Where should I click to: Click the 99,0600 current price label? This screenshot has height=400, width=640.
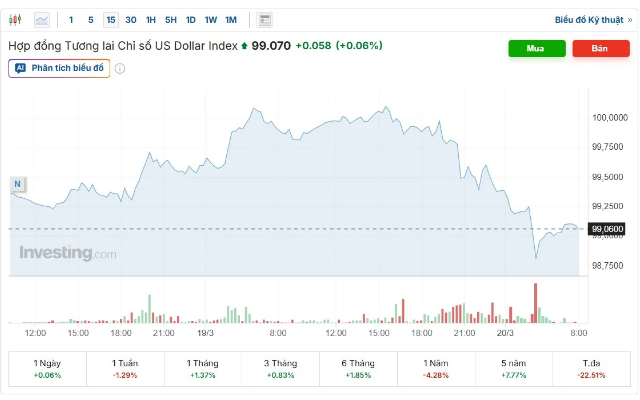coord(608,229)
